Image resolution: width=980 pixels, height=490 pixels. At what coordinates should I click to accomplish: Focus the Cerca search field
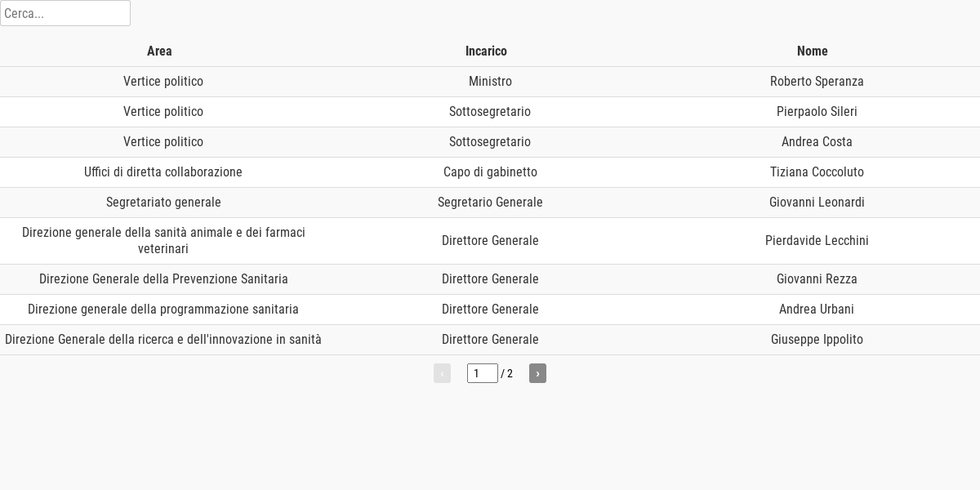[65, 13]
